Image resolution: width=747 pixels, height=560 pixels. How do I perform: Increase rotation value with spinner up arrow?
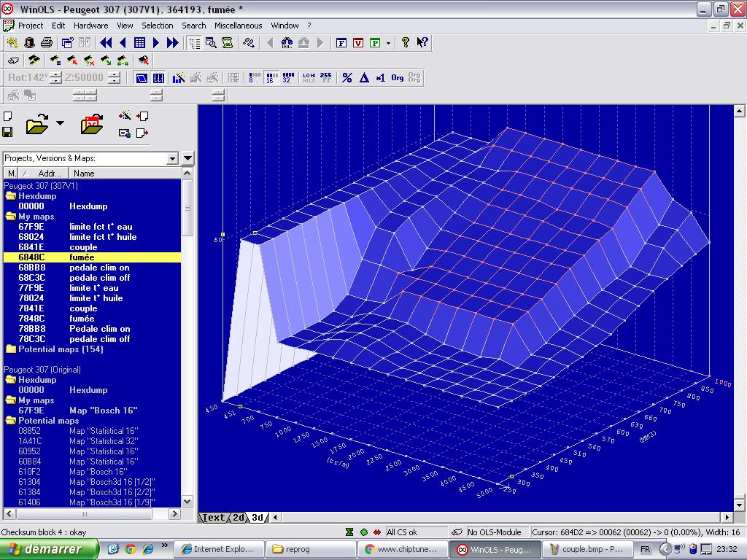56,74
